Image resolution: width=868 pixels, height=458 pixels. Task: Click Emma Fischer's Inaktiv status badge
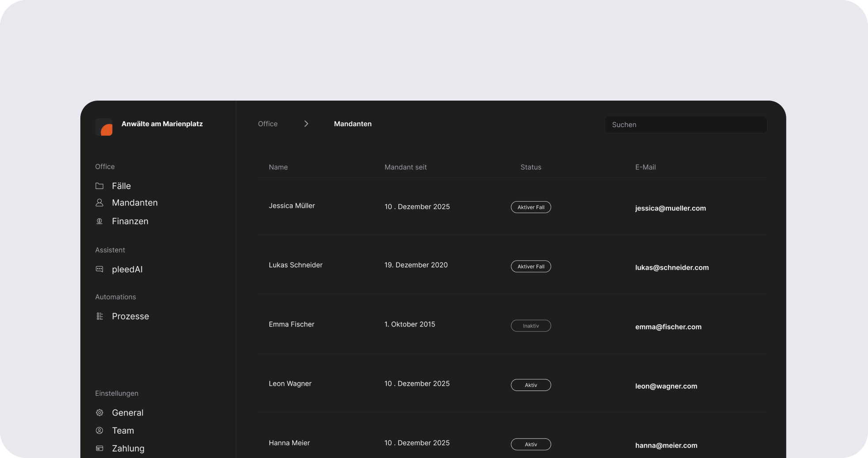coord(531,326)
